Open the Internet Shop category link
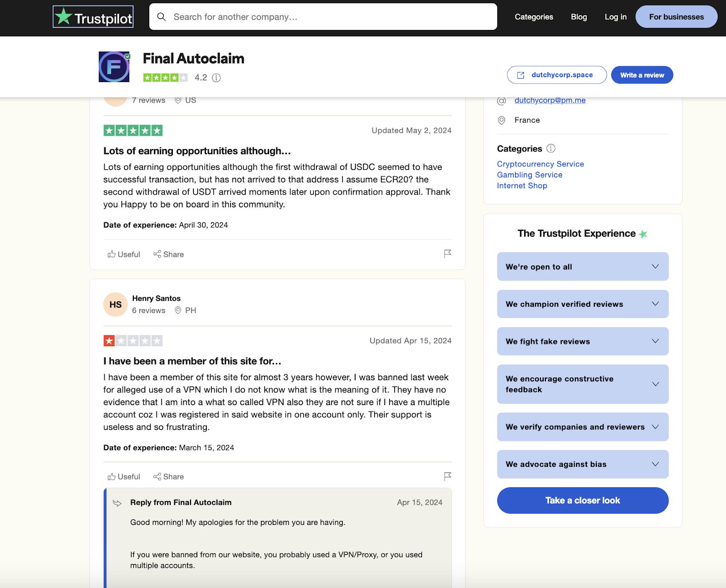The image size is (726, 588). (x=522, y=186)
